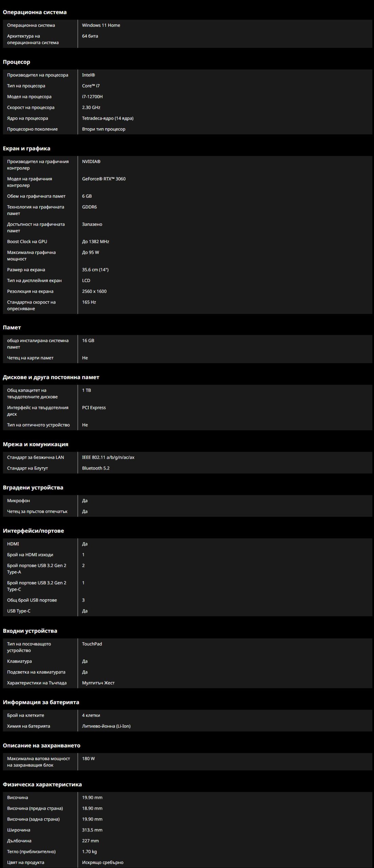Select the Процесор section heading

click(16, 62)
